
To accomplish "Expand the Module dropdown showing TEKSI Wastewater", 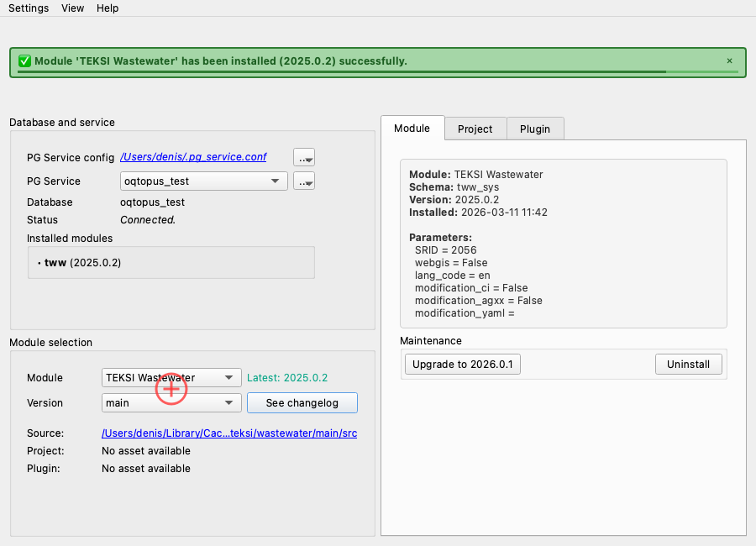I will pos(171,378).
